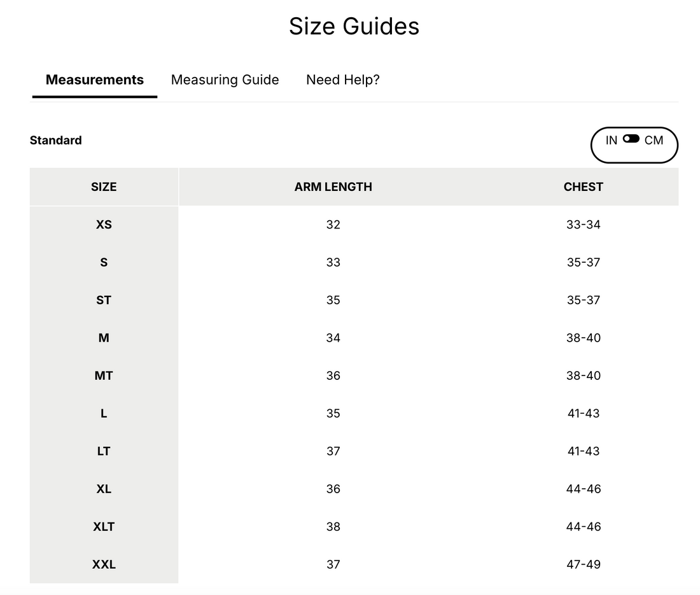The image size is (700, 595).
Task: Select the XXL size row label
Action: [104, 564]
